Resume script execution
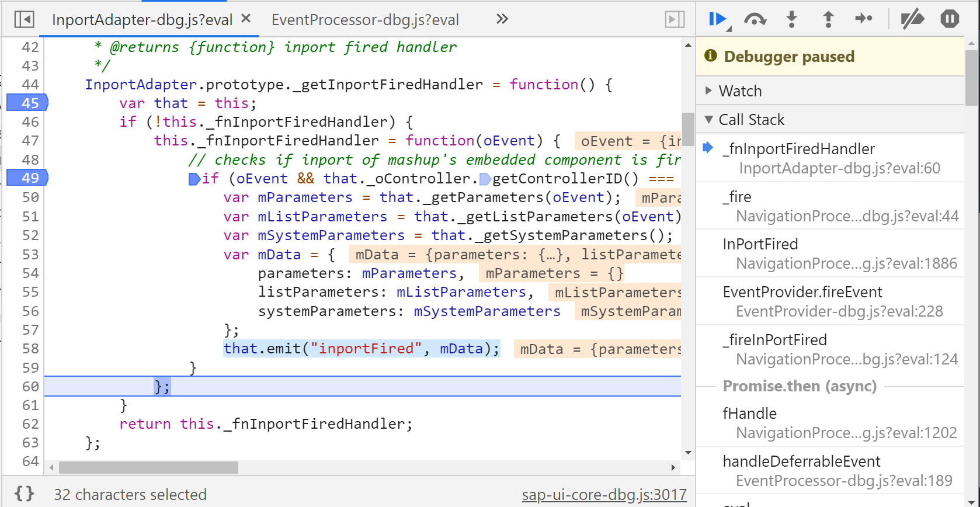The width and height of the screenshot is (980, 507). 717,19
